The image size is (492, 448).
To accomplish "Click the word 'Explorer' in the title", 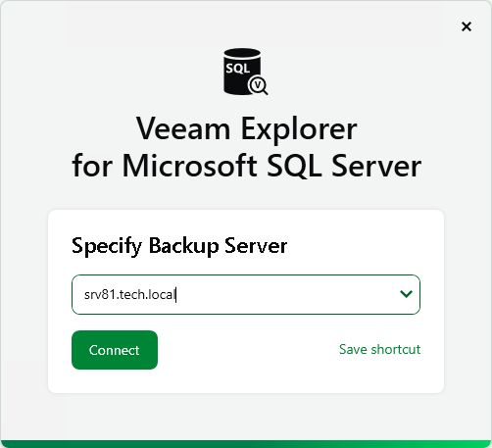I will click(x=299, y=129).
